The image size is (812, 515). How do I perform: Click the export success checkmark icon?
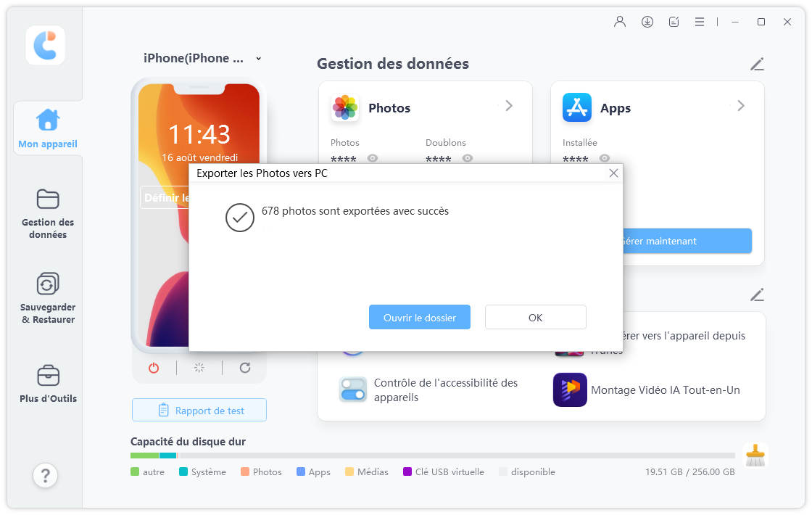point(240,218)
